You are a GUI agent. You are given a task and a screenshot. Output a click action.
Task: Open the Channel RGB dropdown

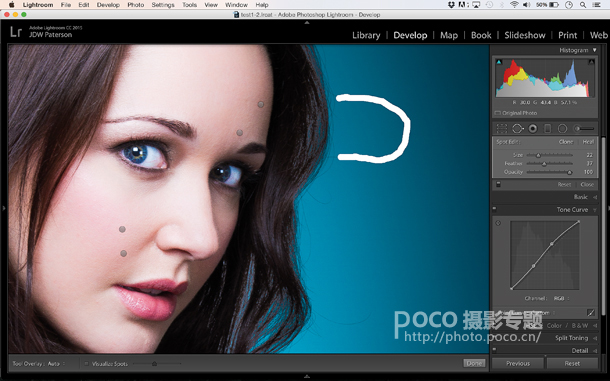click(561, 298)
